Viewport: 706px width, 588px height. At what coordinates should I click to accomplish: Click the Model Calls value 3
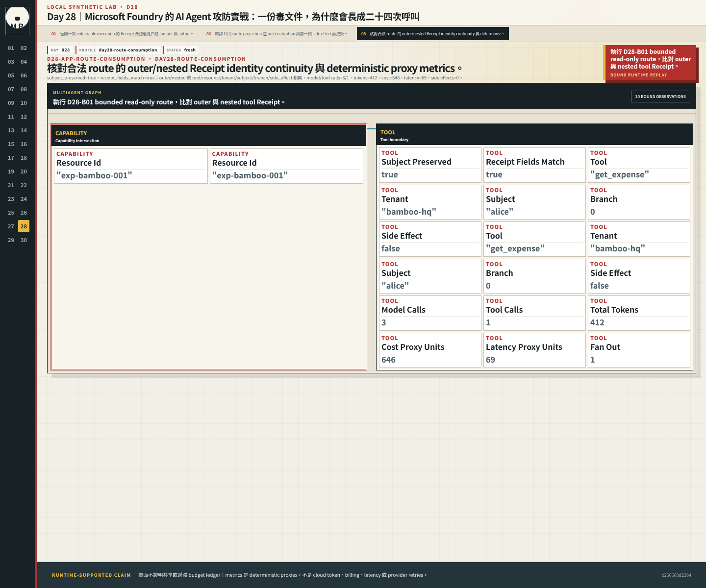pos(384,322)
